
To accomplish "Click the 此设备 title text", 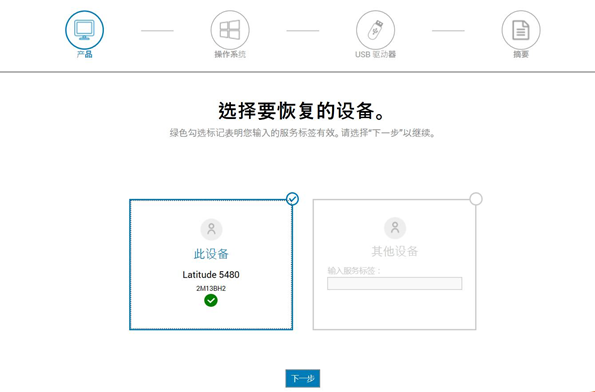I will (x=211, y=254).
